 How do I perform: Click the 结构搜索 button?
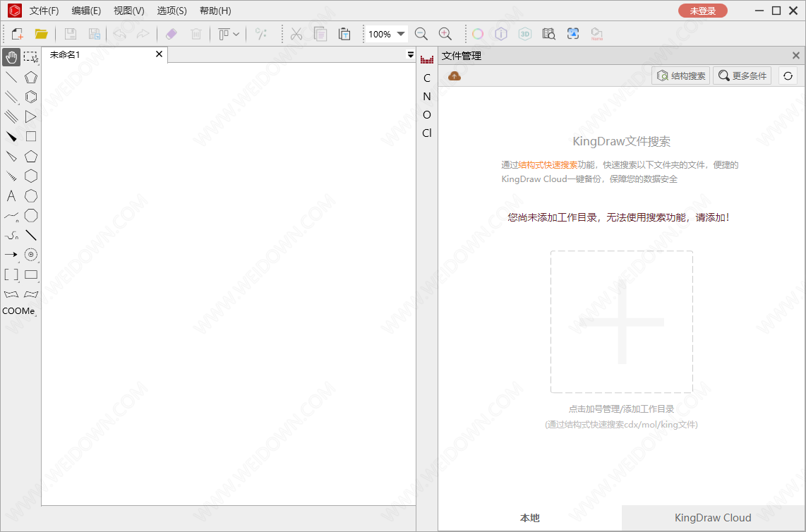[681, 76]
